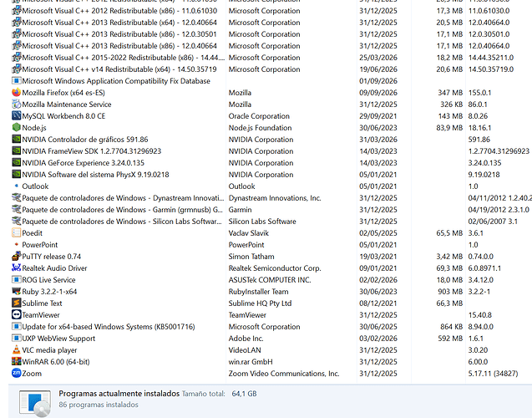
Task: Select the Mozilla Maintenance Service icon
Action: (17, 104)
